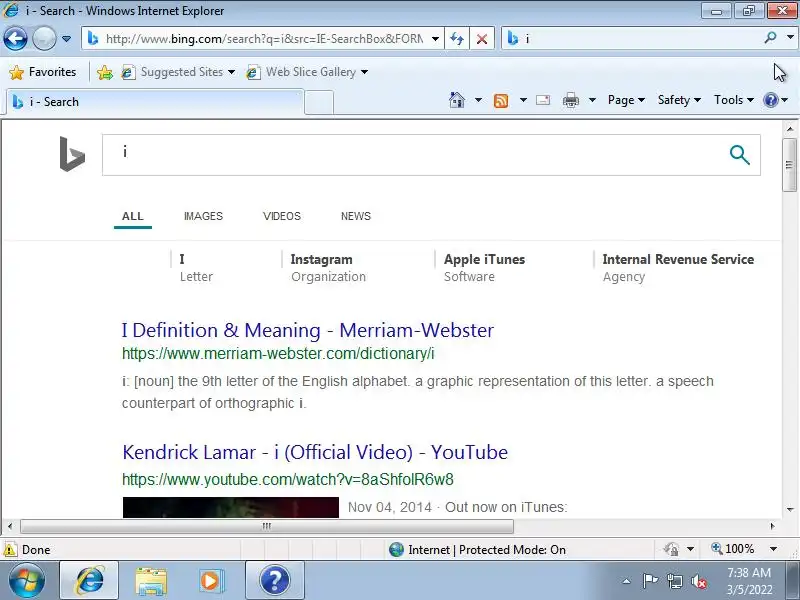Click the Help question mark icon
The image size is (800, 600).
pyautogui.click(x=770, y=100)
